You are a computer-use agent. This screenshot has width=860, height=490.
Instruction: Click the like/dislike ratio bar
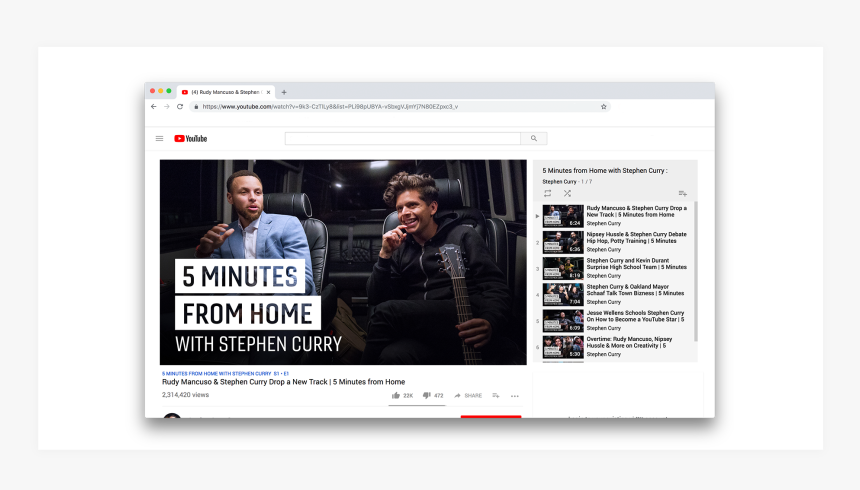(x=417, y=405)
